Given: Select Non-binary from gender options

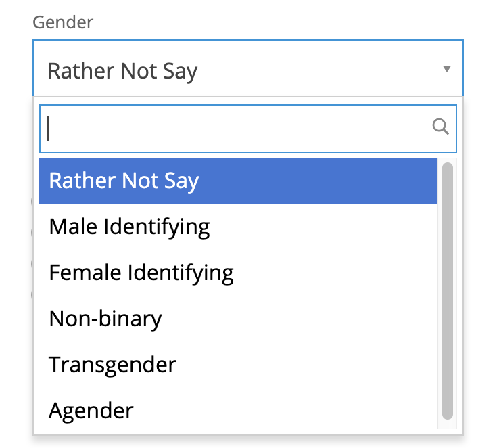Looking at the screenshot, I should [x=105, y=318].
